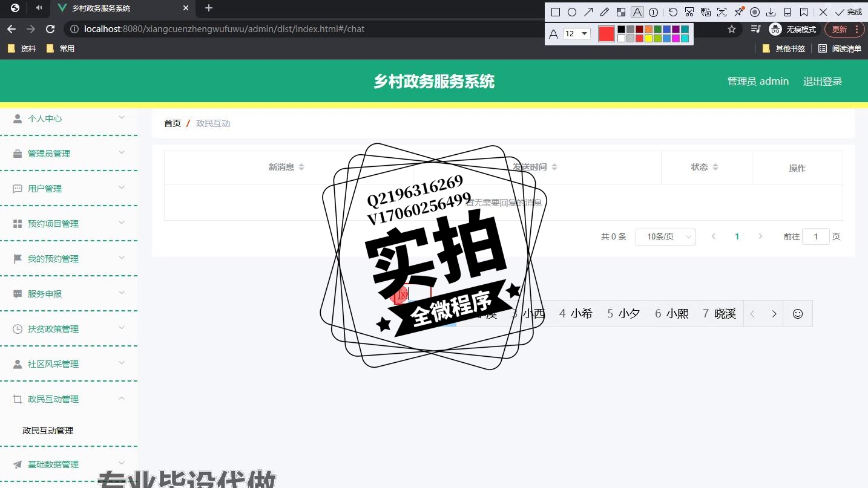Select the arrow annotation tool
Viewport: 868px width, 488px height.
pyautogui.click(x=588, y=12)
